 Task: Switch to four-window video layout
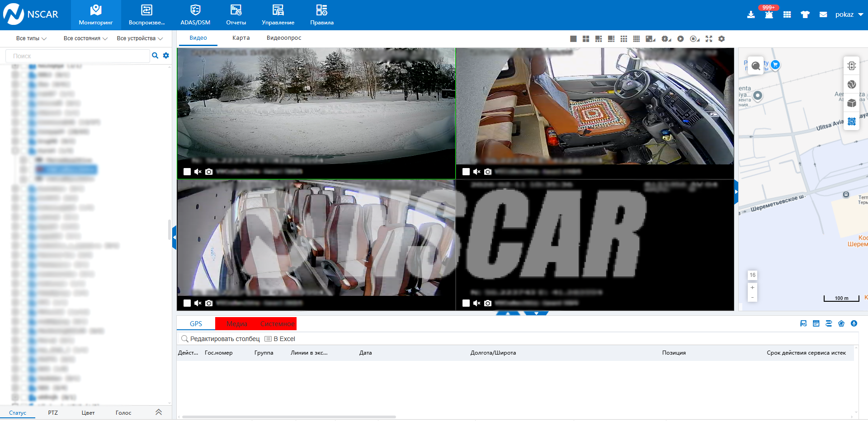586,39
